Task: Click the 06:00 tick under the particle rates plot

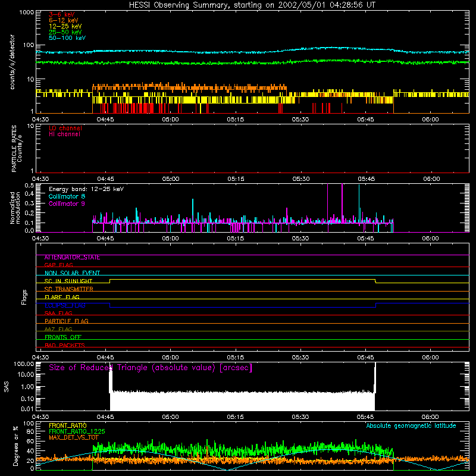Action: coord(432,179)
